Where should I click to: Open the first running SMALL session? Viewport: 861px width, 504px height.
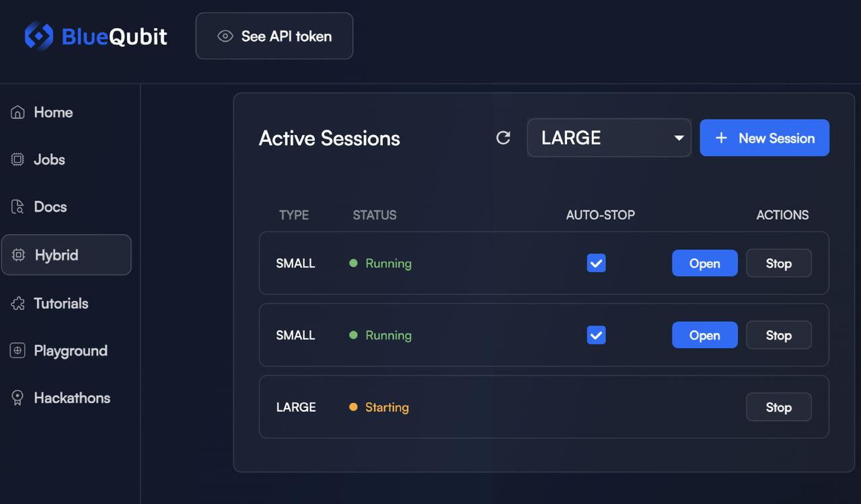click(705, 263)
